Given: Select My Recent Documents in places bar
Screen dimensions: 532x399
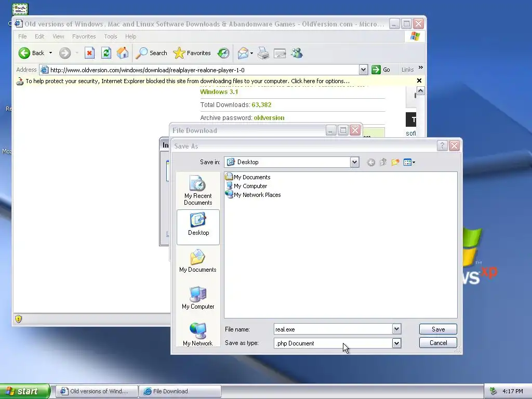Looking at the screenshot, I should click(198, 190).
